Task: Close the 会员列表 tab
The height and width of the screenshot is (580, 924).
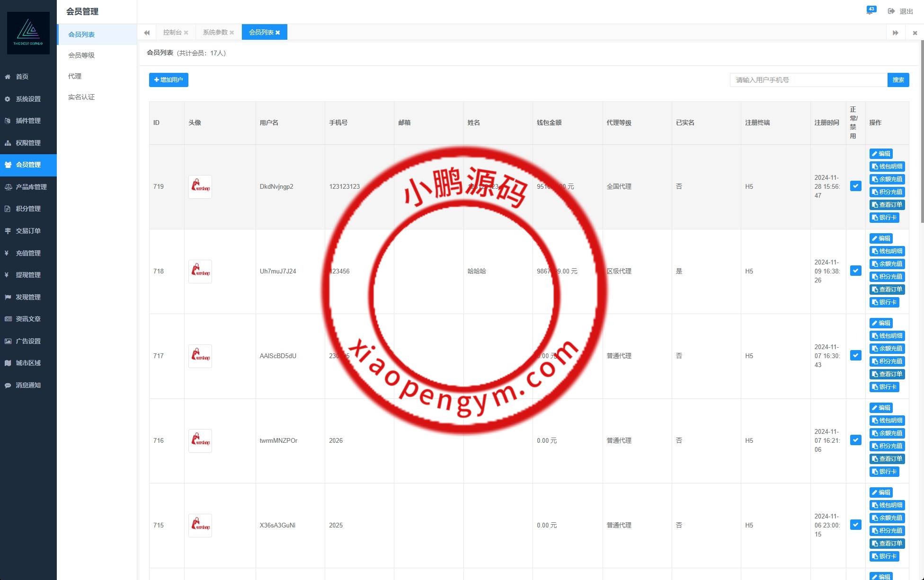Action: pos(277,33)
